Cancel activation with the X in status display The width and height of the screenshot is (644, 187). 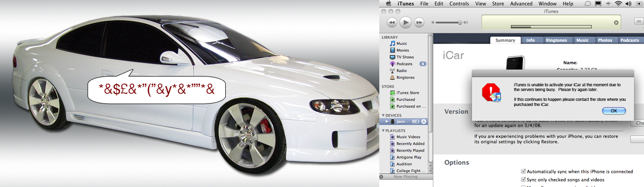pos(616,22)
